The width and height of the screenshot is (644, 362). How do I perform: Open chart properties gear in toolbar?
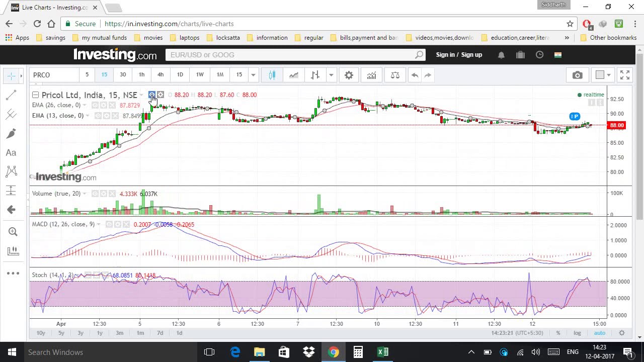click(349, 75)
